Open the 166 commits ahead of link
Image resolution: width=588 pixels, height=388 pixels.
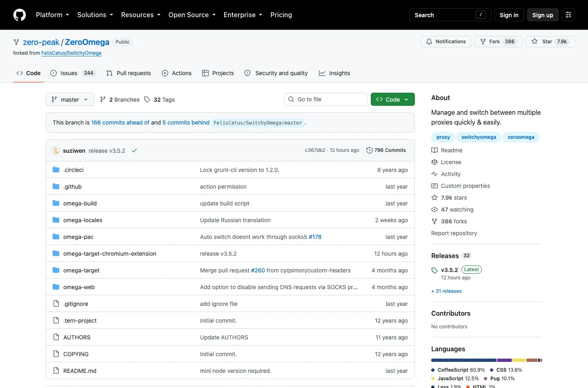pos(120,123)
